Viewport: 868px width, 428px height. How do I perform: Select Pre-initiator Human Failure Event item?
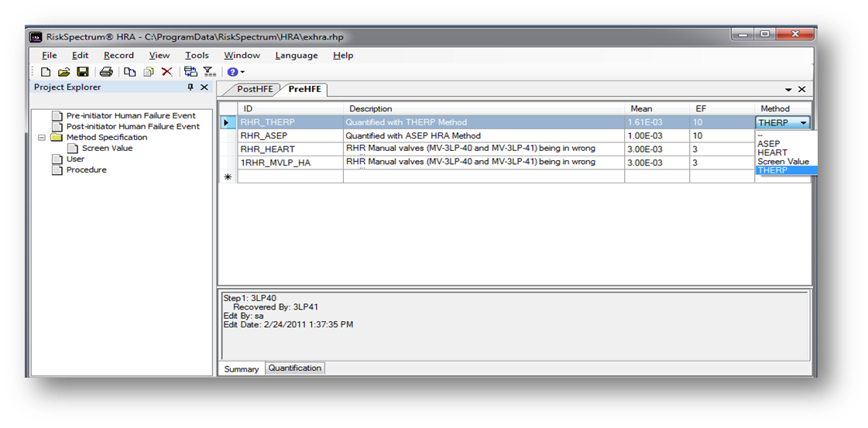tap(131, 116)
